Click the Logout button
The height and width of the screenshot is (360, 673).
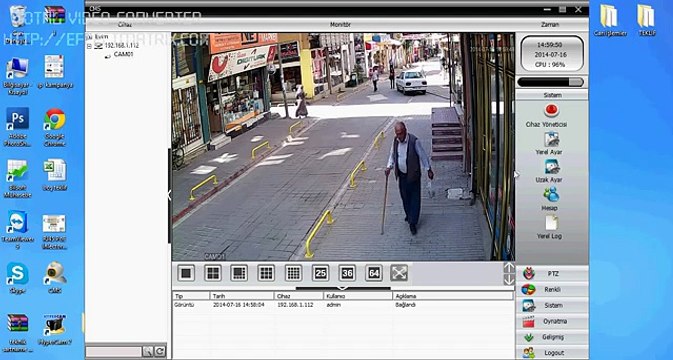[x=552, y=353]
